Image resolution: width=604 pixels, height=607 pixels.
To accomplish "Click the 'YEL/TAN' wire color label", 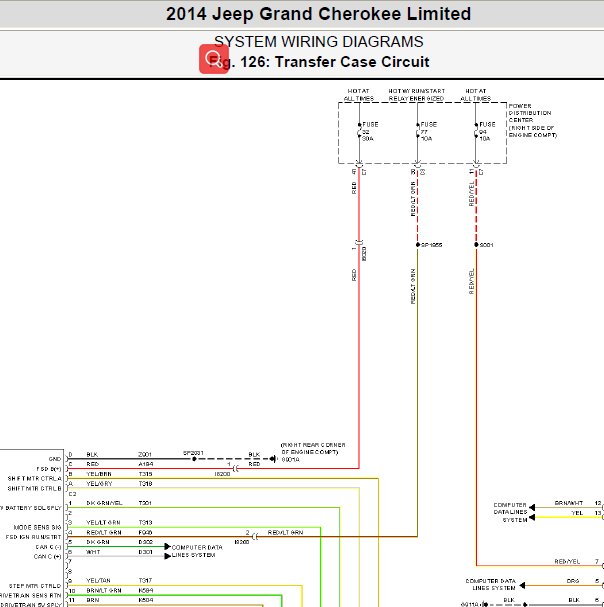I will pos(98,581).
